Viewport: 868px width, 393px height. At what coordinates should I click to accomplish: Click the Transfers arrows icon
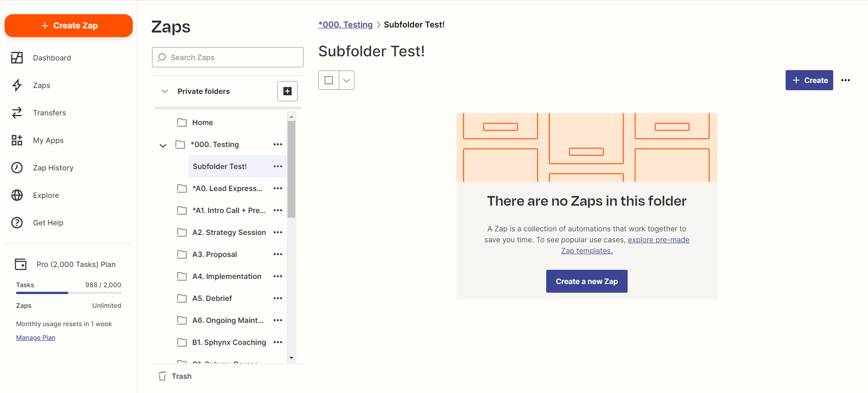click(x=17, y=113)
